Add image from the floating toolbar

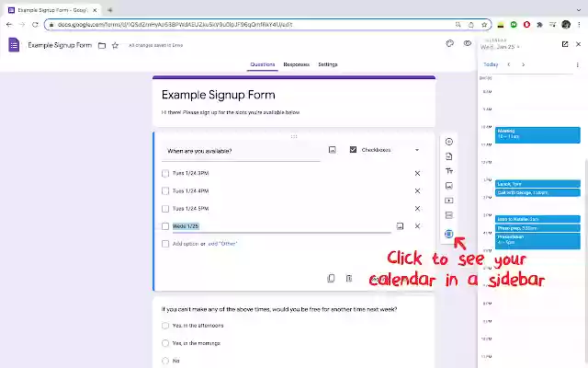(x=449, y=186)
